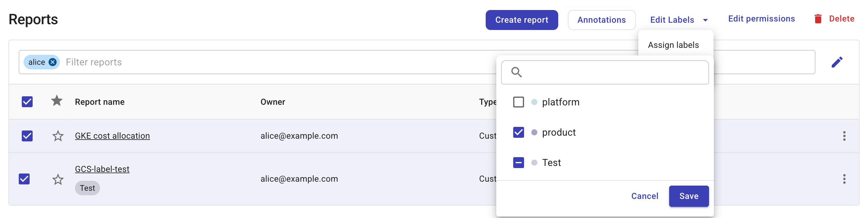This screenshot has height=218, width=868.
Task: Click the Owner column header
Action: (273, 102)
